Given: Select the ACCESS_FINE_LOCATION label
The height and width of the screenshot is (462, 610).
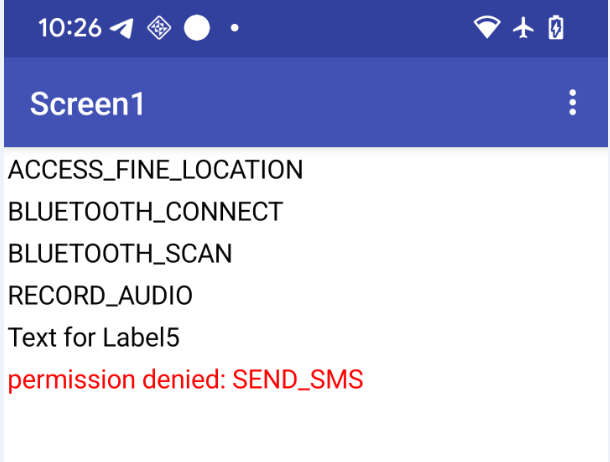Looking at the screenshot, I should pos(155,170).
